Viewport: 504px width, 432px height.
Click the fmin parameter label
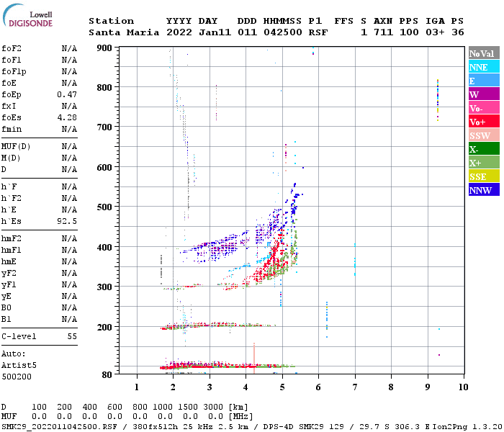(12, 129)
